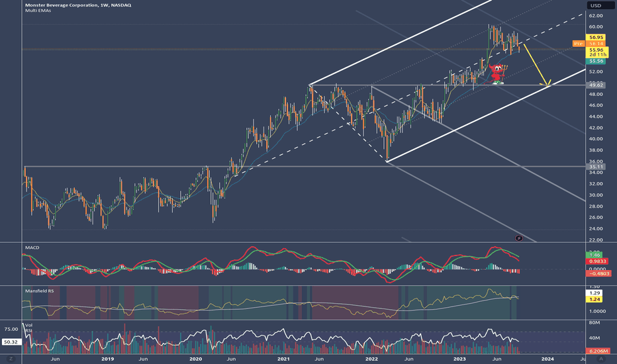Click the 2022 time axis label
617x364 pixels.
(371, 359)
